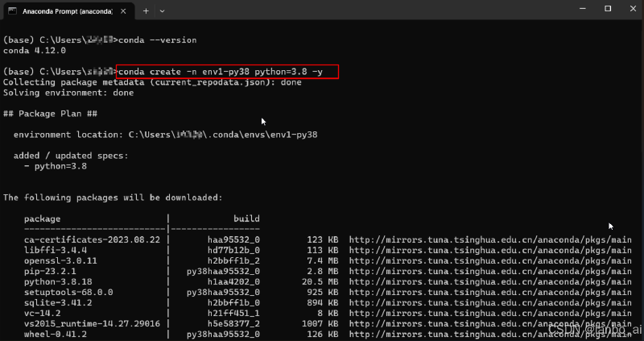Click the '20.5 MB' python size
The image size is (644, 341).
point(320,282)
